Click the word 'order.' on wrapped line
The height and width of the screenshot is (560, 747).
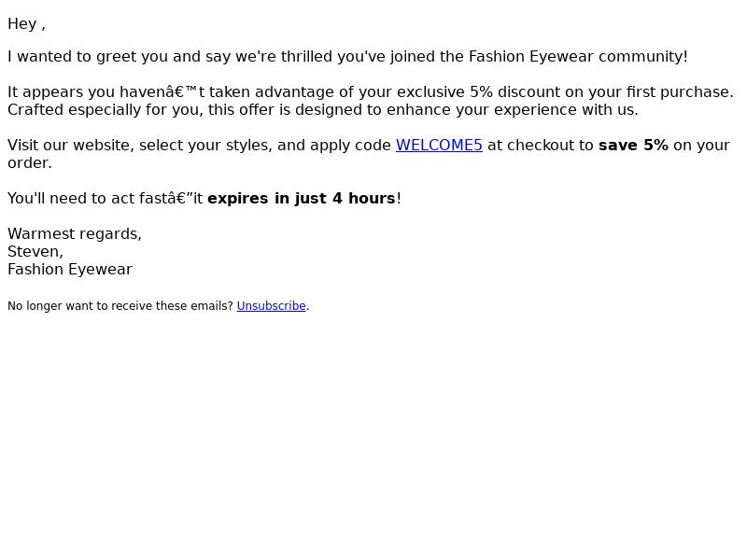tap(30, 162)
